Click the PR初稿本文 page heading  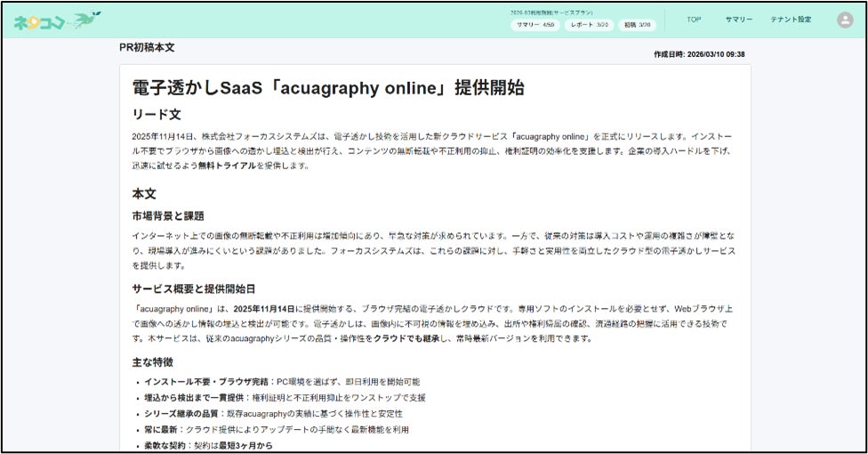tap(147, 48)
